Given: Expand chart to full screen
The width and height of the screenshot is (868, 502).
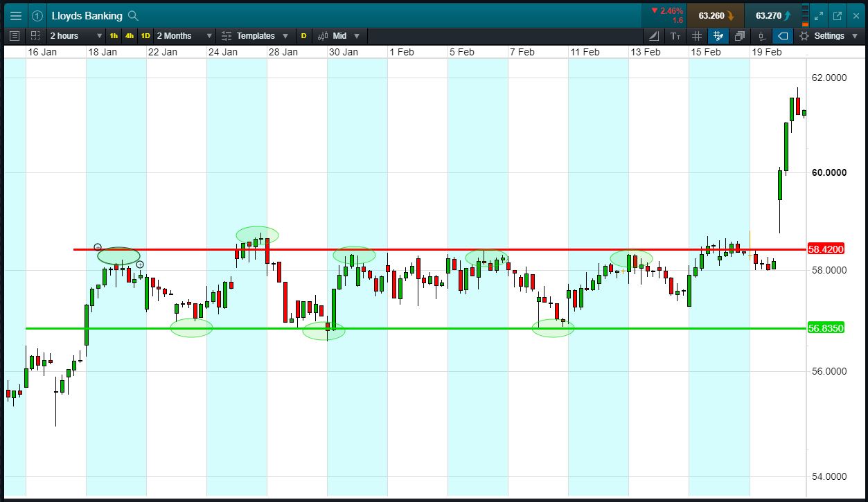Looking at the screenshot, I should [x=819, y=15].
